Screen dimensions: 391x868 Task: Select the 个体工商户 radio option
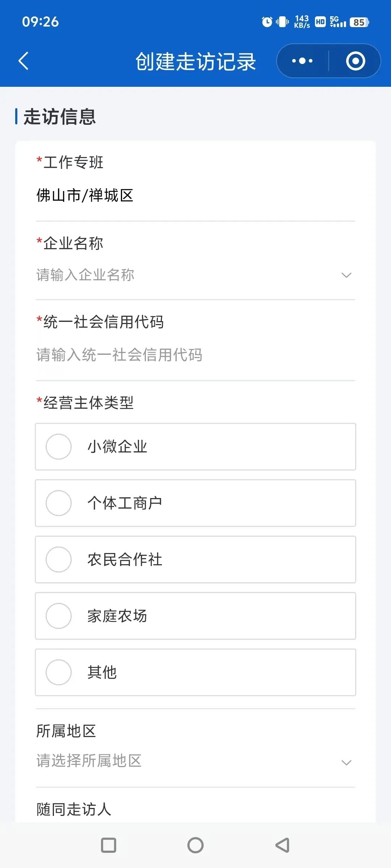195,503
